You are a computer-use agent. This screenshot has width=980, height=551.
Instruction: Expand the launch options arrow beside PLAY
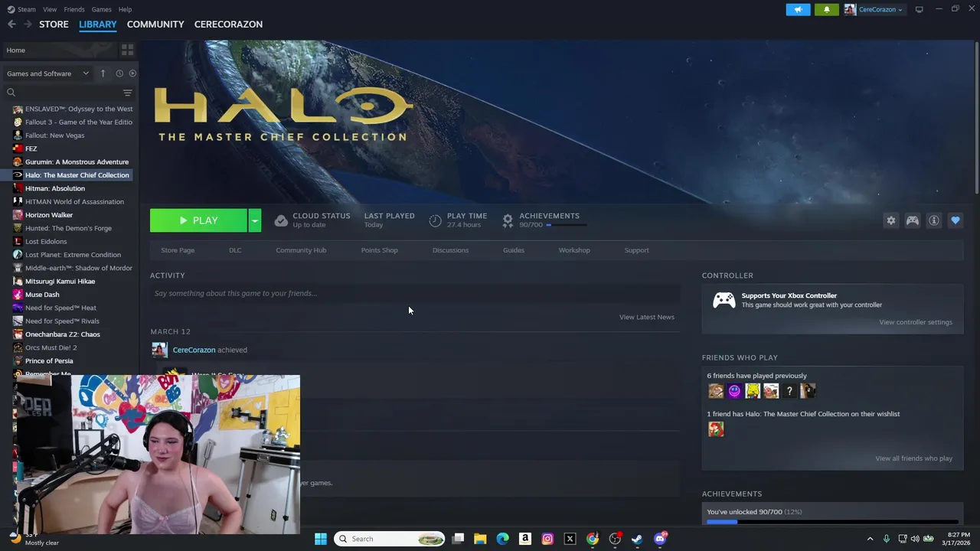254,220
